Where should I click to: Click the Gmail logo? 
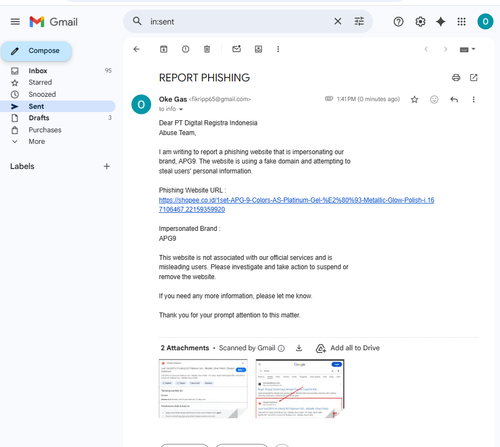coord(54,22)
